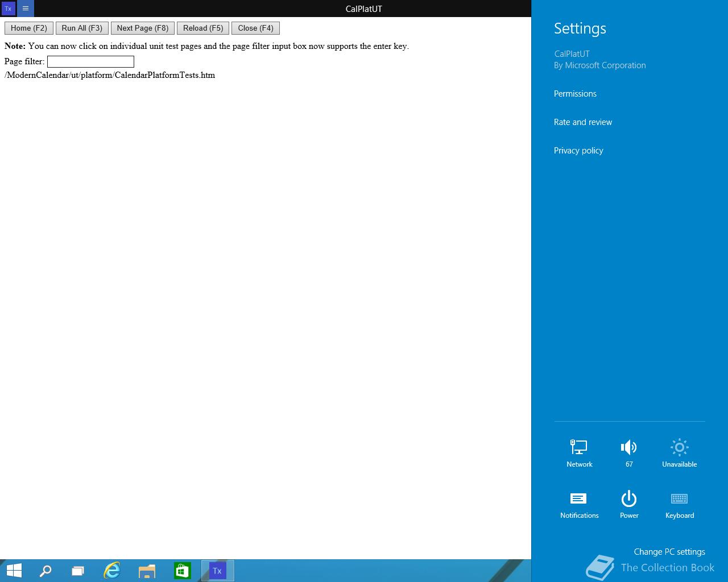Open File Explorer from taskbar
The height and width of the screenshot is (582, 728).
147,571
